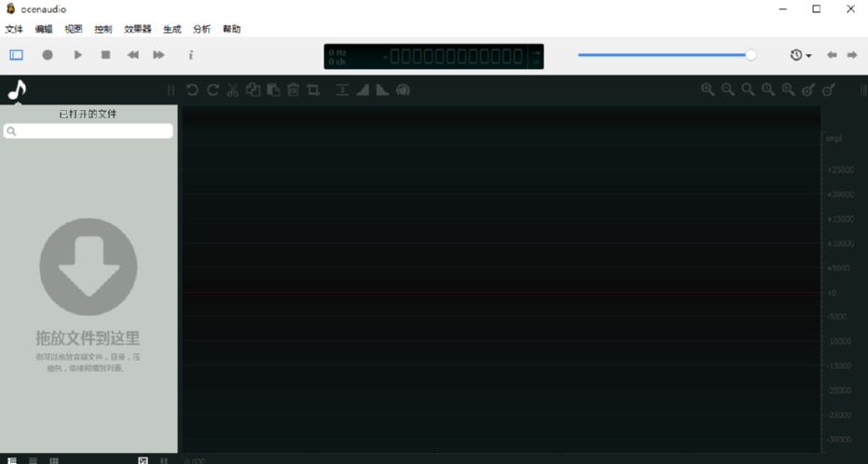This screenshot has height=464, width=868.
Task: Open the 文件 menu
Action: [x=14, y=29]
